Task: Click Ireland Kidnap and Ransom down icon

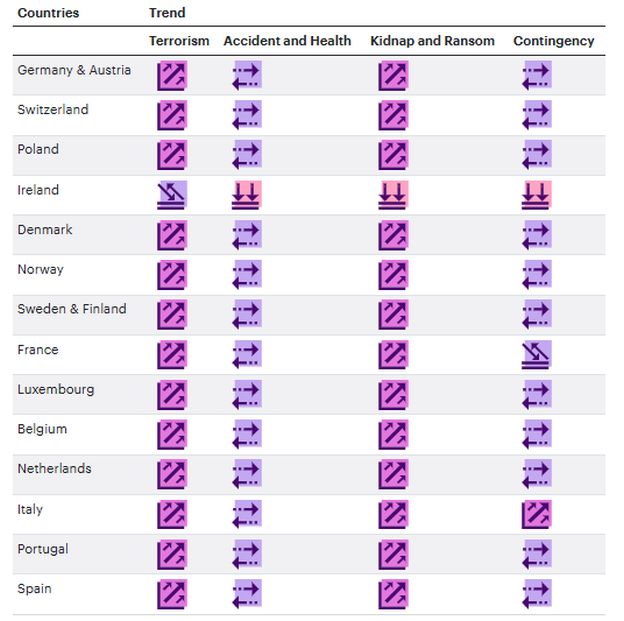Action: pos(393,195)
